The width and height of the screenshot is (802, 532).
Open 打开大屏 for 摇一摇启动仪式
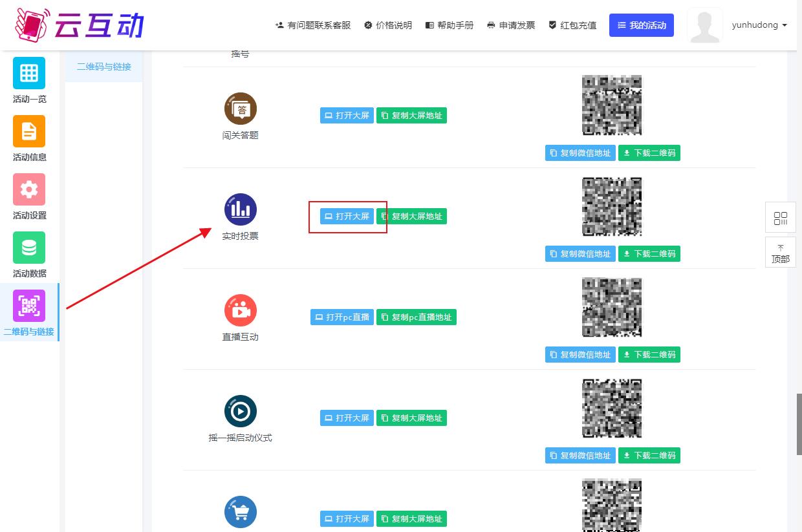pos(347,418)
